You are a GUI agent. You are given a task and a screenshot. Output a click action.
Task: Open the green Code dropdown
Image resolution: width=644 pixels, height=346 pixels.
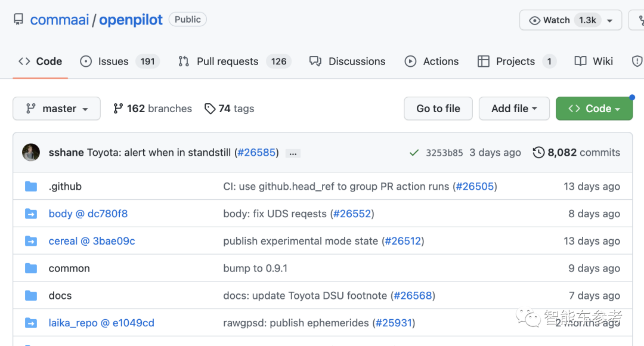594,109
